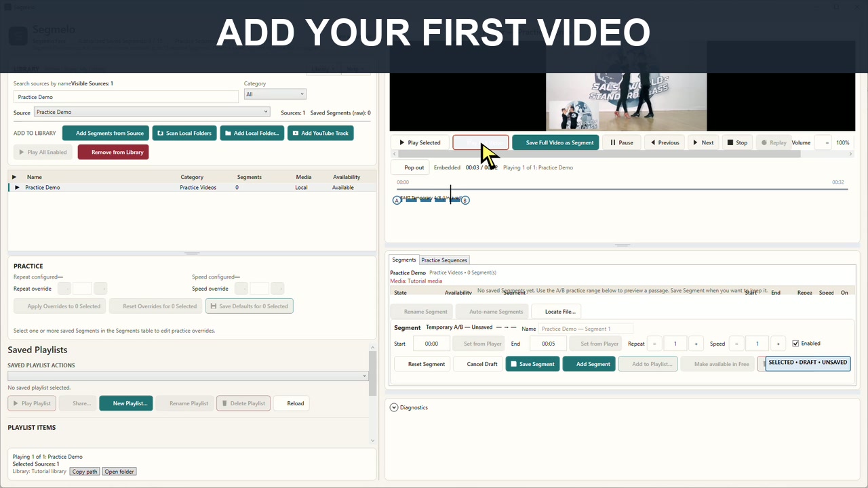Increase Repeat count with plus
Screen dimensions: 868x488
(696, 344)
